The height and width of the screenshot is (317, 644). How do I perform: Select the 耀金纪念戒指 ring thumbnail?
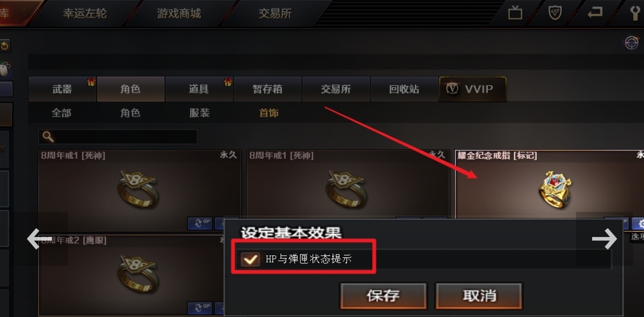(x=555, y=187)
